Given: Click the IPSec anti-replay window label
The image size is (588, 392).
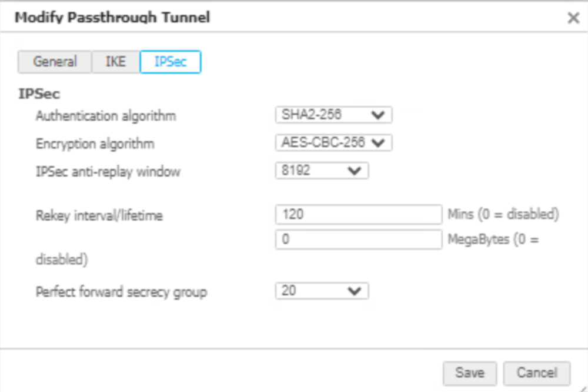Looking at the screenshot, I should pyautogui.click(x=108, y=172).
